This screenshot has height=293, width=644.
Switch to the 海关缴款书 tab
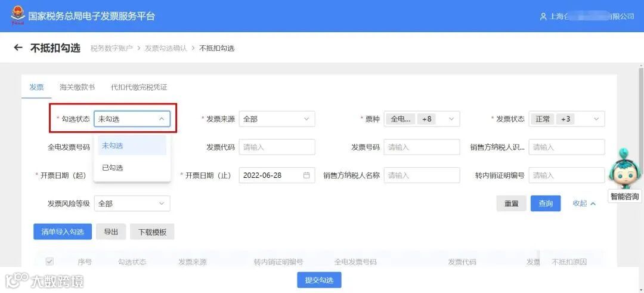(x=77, y=87)
